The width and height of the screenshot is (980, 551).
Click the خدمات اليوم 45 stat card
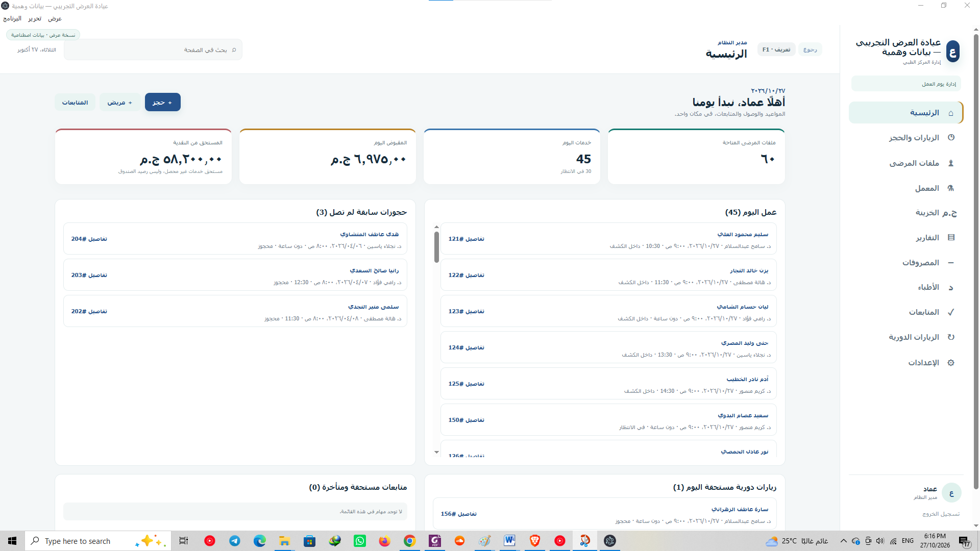click(512, 157)
